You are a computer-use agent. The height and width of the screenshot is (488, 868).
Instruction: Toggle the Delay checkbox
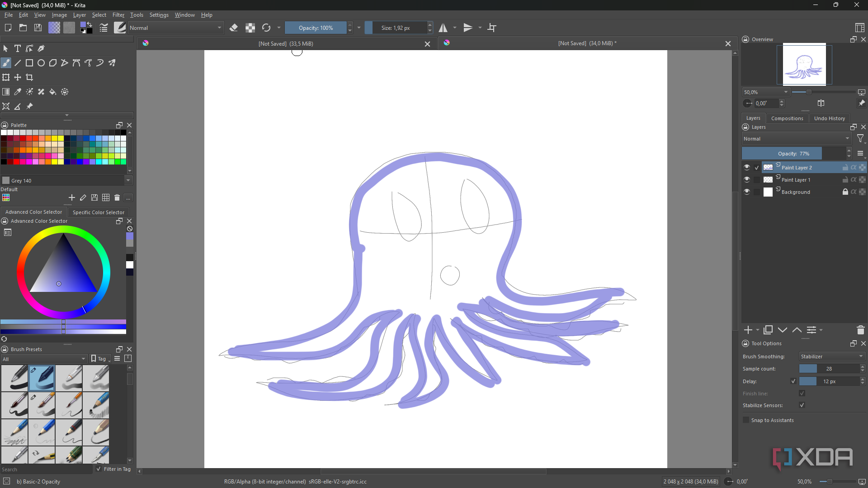[793, 381]
